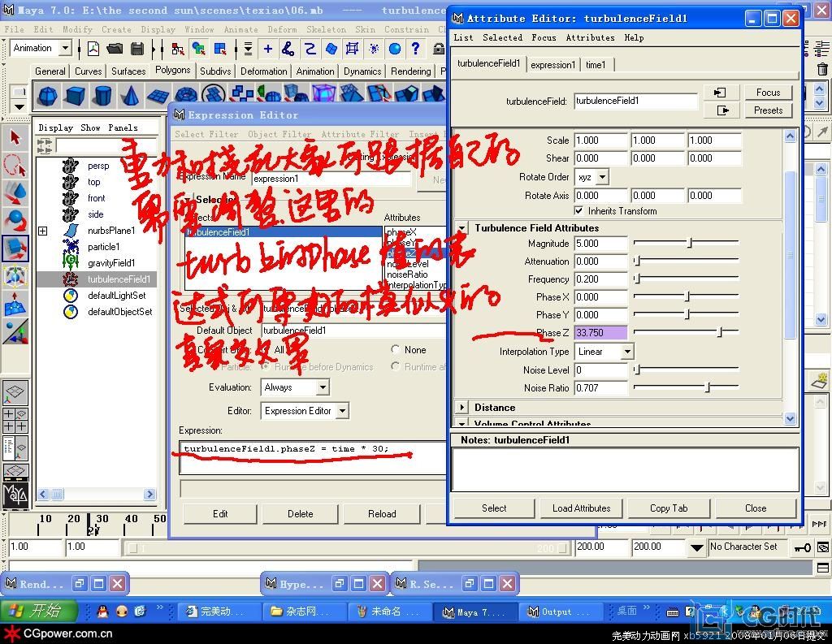Create a polygon torus from the shelf
Image resolution: width=832 pixels, height=644 pixels.
(185, 96)
